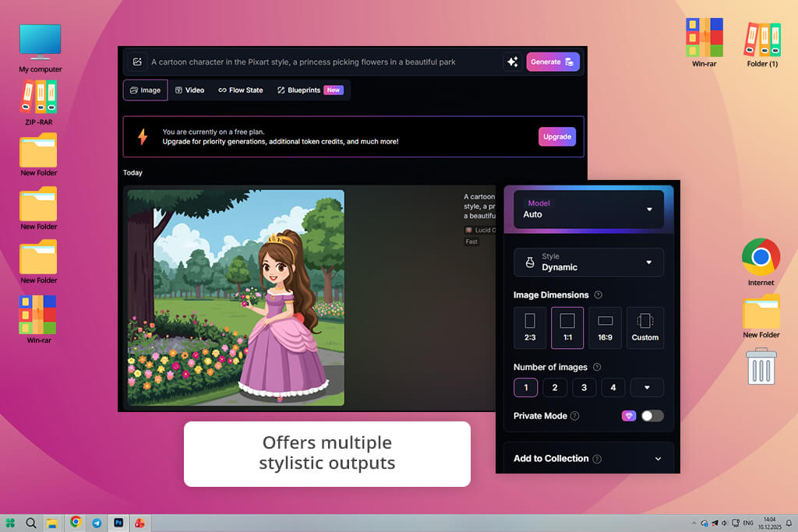Click the Private Mode help icon

[x=574, y=416]
